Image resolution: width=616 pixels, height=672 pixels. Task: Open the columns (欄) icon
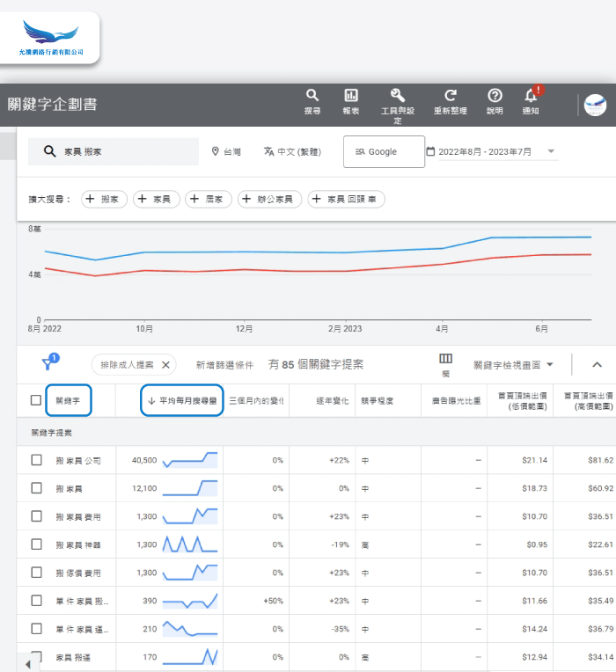pyautogui.click(x=446, y=359)
